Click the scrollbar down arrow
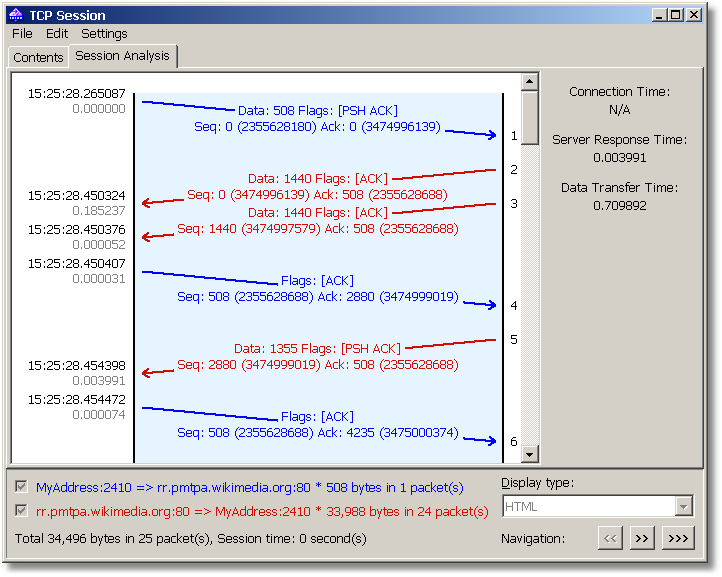 (x=530, y=455)
